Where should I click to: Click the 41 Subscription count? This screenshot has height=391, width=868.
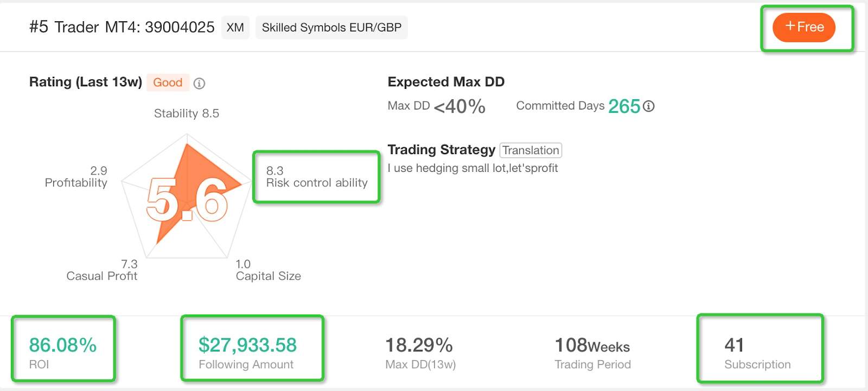[734, 345]
